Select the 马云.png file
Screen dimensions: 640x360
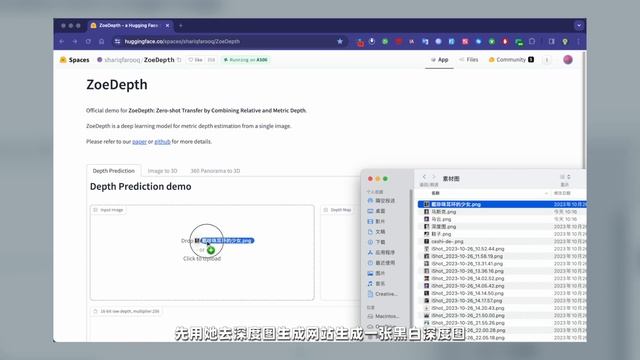click(x=502, y=219)
